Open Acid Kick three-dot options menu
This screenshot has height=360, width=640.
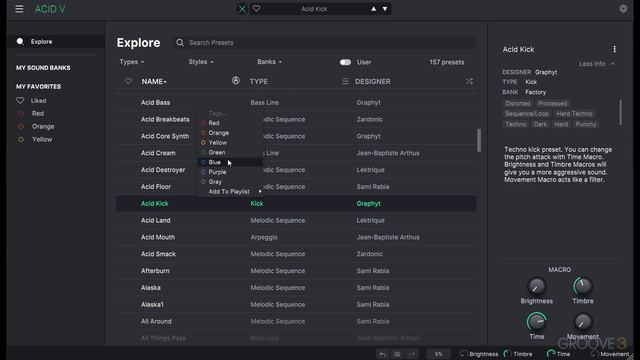click(614, 49)
